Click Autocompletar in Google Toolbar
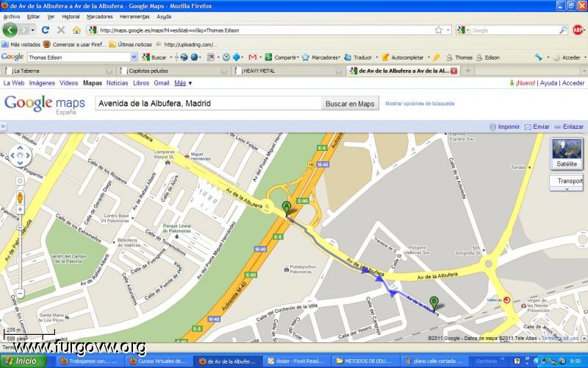The width and height of the screenshot is (588, 368). pyautogui.click(x=403, y=57)
